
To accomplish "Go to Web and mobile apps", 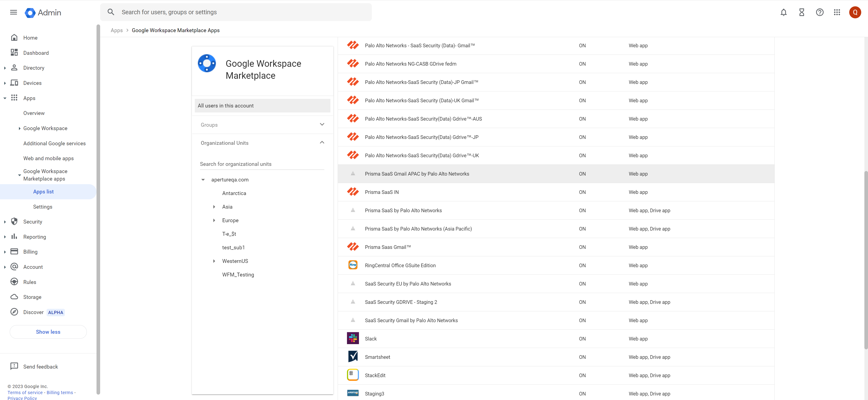I will coord(49,158).
